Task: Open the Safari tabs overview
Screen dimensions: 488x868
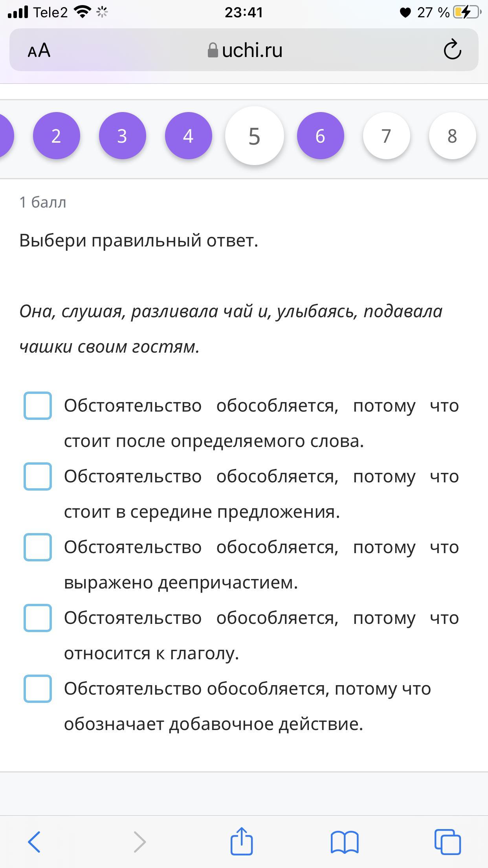Action: pyautogui.click(x=447, y=842)
